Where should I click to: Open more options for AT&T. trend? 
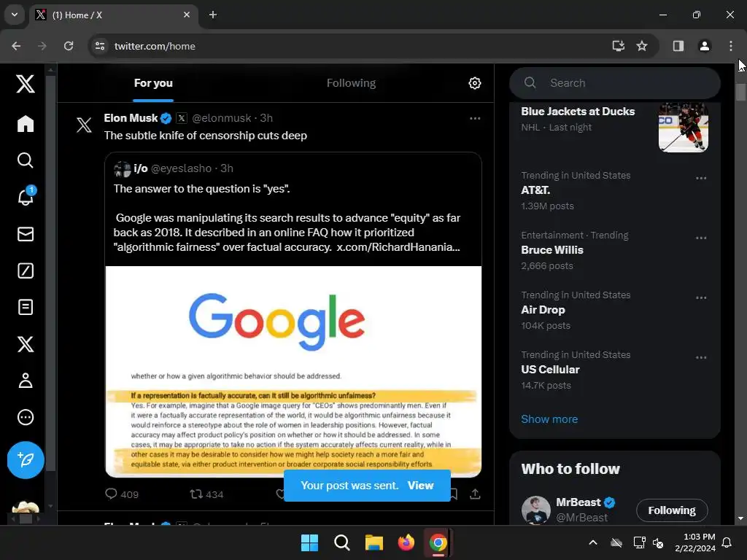coord(701,178)
